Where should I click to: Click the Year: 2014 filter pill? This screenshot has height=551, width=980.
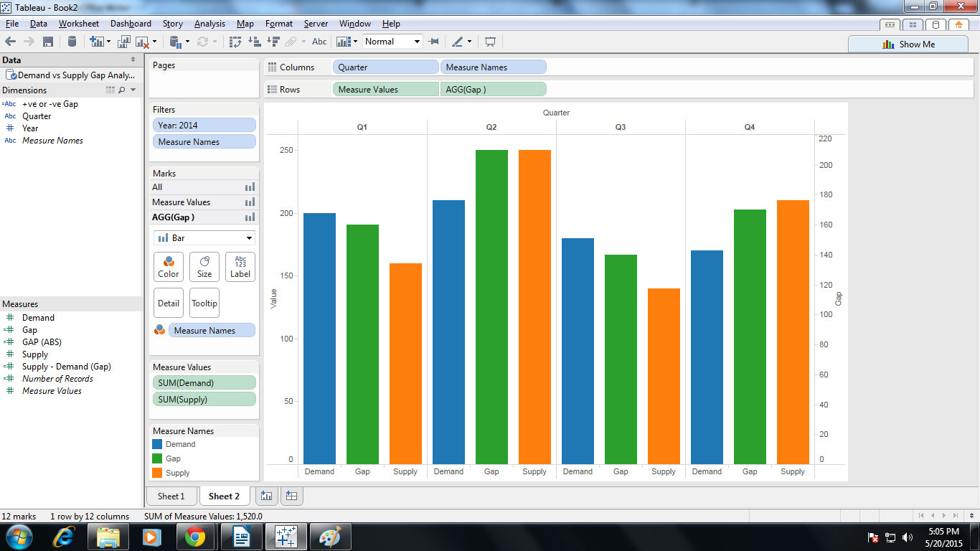pos(204,125)
